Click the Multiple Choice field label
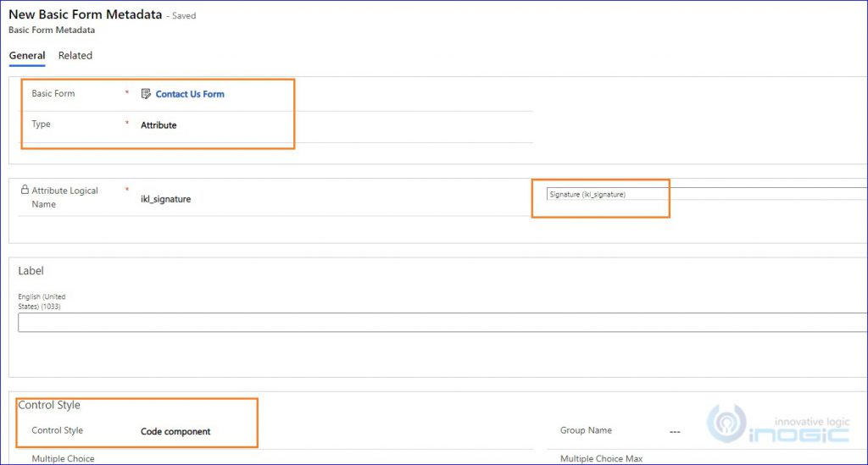 63,459
